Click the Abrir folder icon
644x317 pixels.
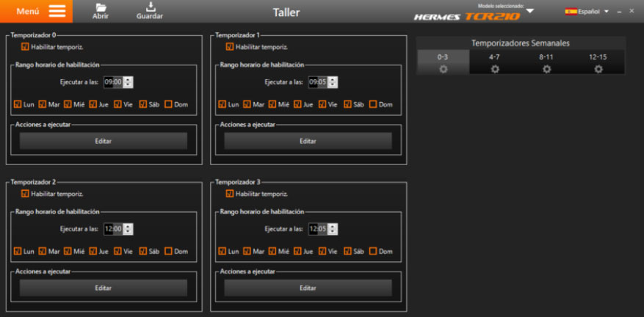tap(101, 7)
